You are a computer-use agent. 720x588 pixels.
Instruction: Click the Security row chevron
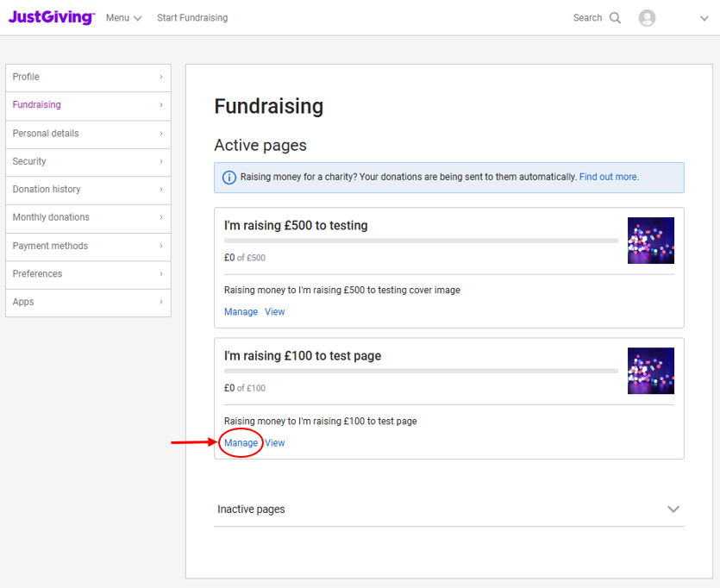click(162, 161)
